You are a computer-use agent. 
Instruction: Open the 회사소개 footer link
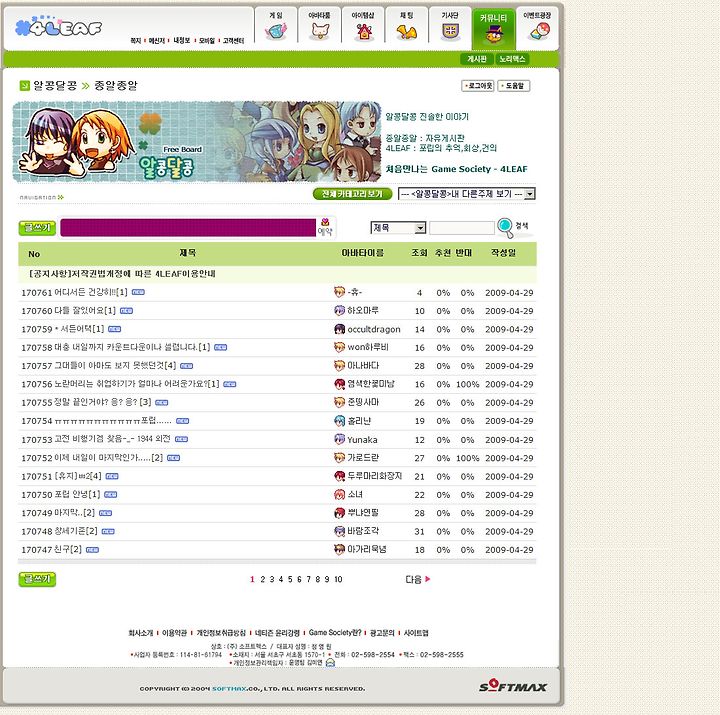[x=141, y=633]
